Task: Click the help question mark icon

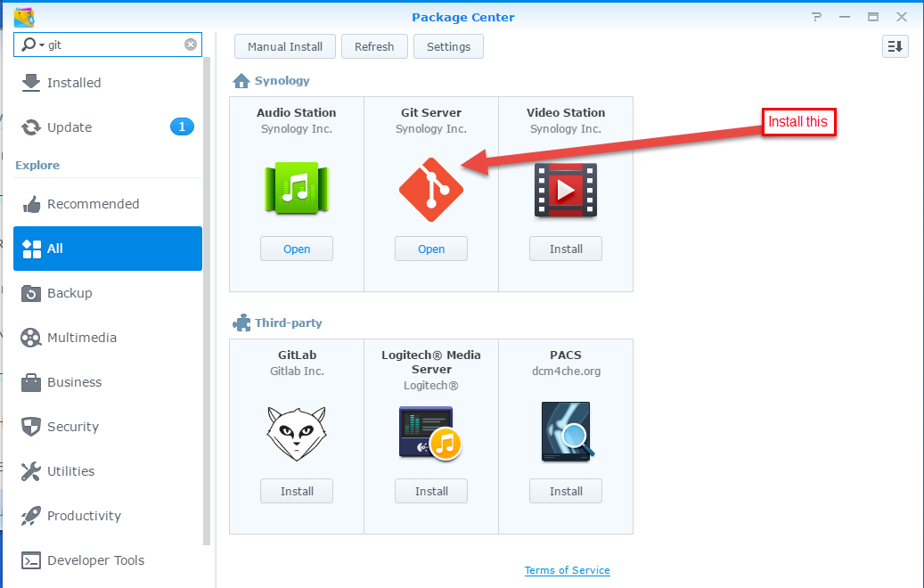Action: point(816,17)
